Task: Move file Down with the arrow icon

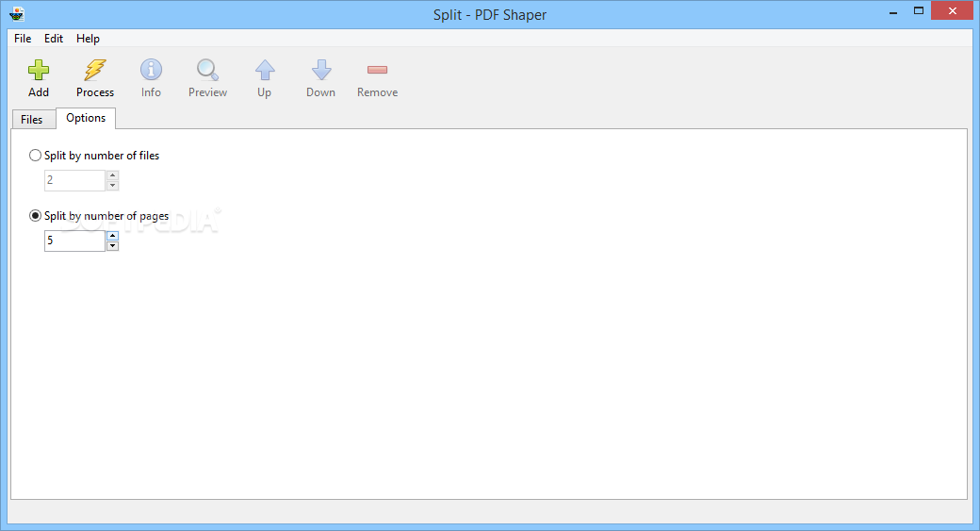Action: tap(321, 70)
